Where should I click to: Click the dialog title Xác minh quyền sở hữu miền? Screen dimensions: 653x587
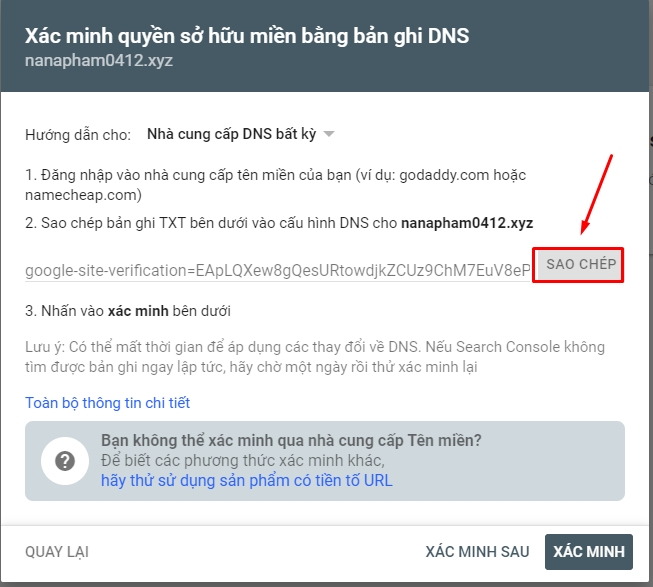pyautogui.click(x=247, y=37)
